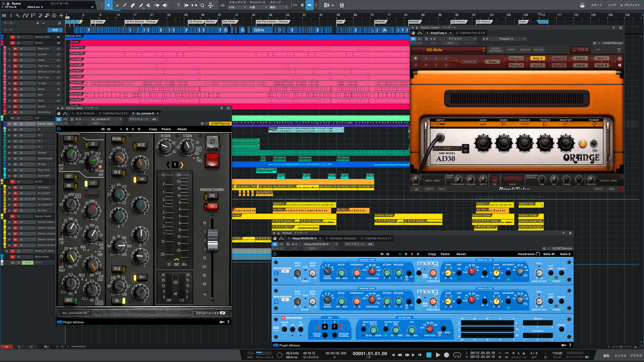Click the bx_console output fader handle
The width and height of the screenshot is (644, 362).
(213, 240)
